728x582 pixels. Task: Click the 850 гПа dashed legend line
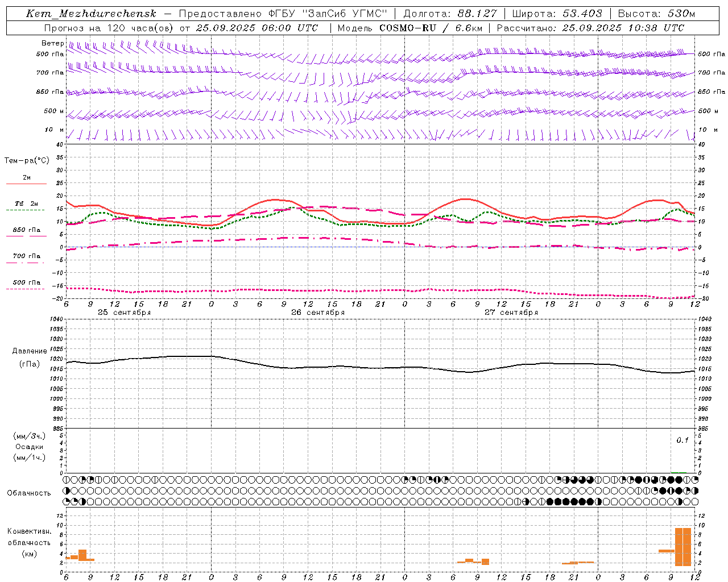click(x=26, y=236)
